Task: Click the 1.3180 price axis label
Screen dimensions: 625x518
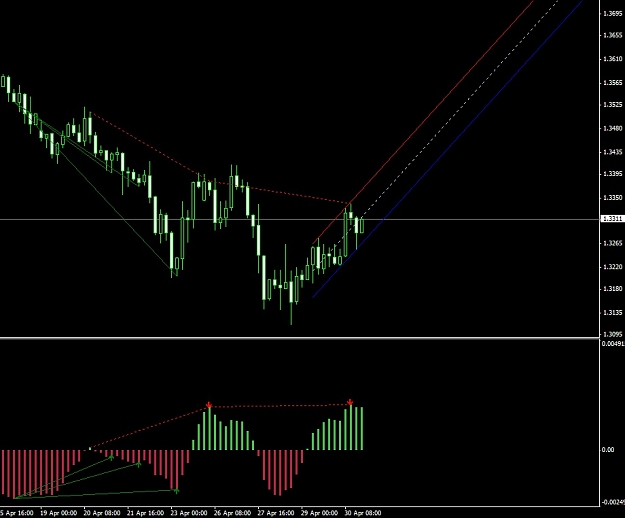Action: coord(613,288)
